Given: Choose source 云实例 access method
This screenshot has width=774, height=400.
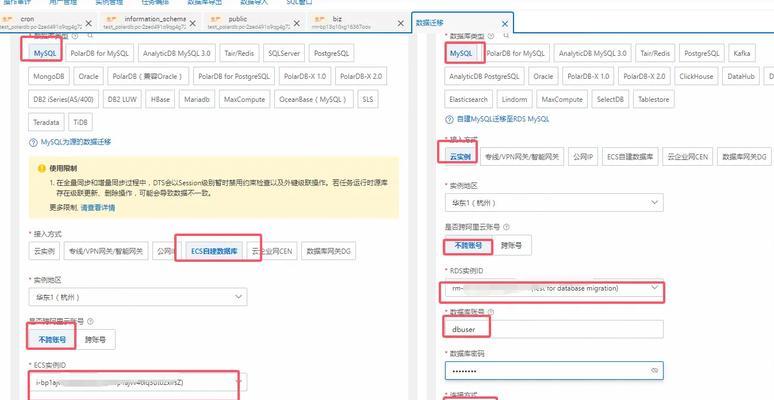Looking at the screenshot, I should coord(44,251).
